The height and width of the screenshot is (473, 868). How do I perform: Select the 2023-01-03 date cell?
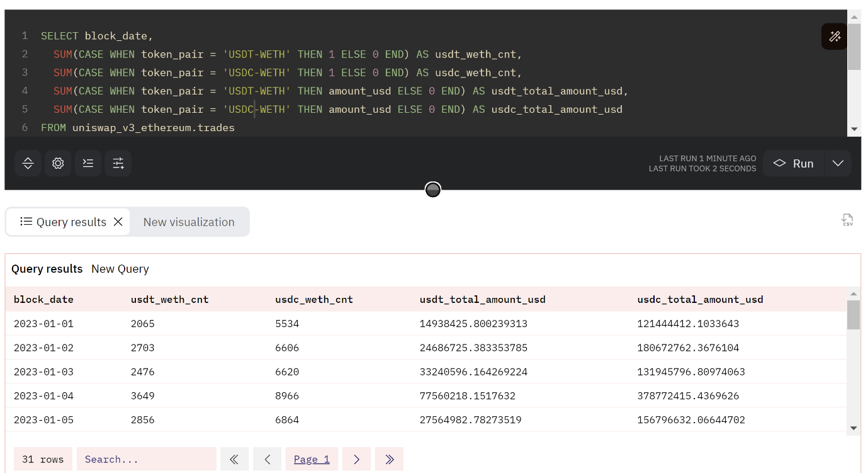click(x=43, y=372)
